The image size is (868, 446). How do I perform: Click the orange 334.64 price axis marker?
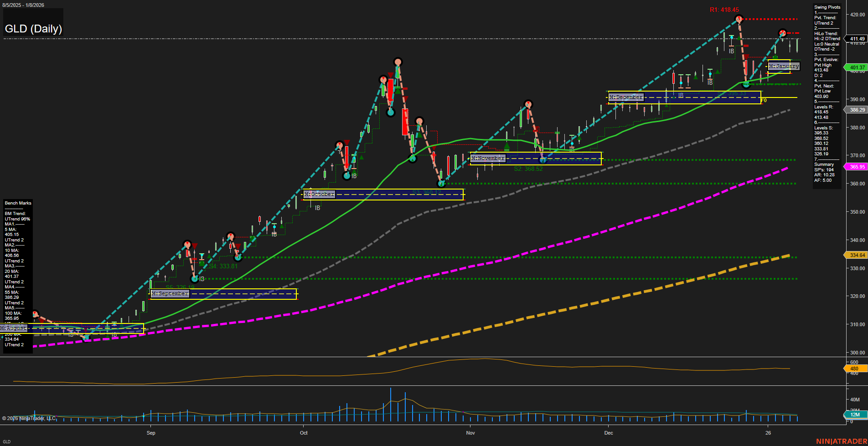point(856,255)
